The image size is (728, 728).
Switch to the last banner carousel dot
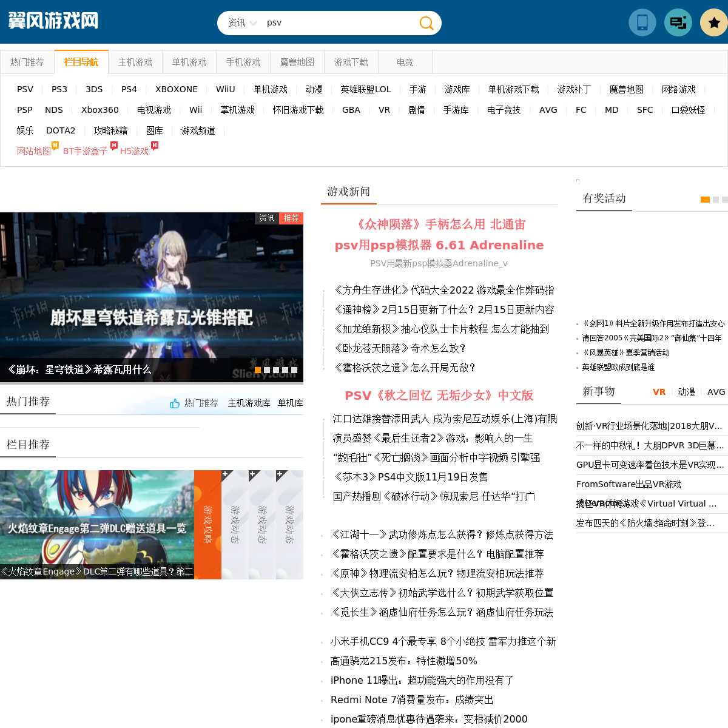pos(294,370)
